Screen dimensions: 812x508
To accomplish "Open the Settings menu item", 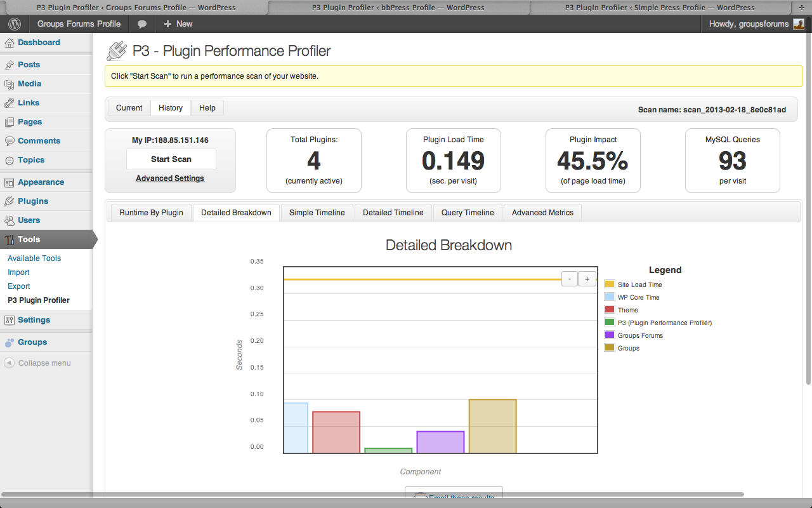I will click(x=34, y=320).
